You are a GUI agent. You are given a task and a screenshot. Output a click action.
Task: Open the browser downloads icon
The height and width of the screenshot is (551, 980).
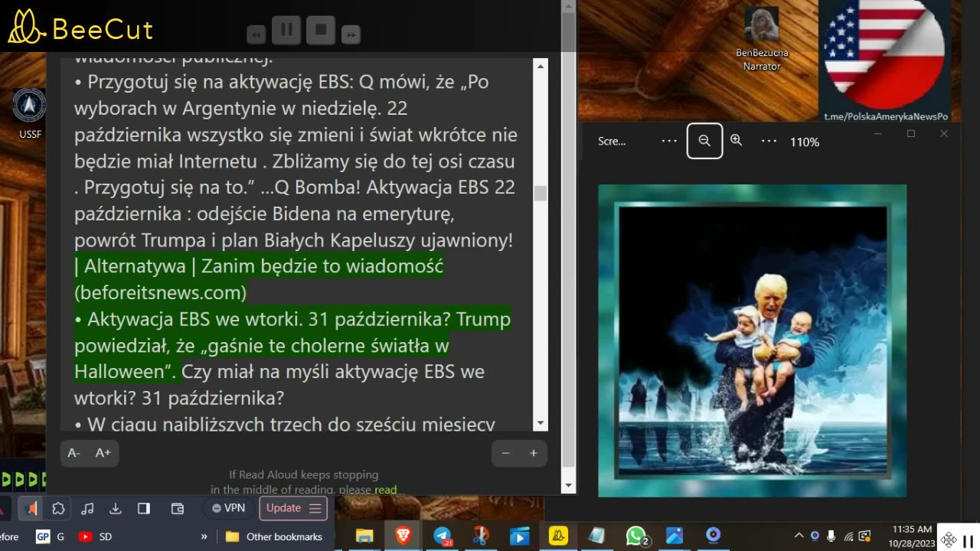[x=116, y=508]
